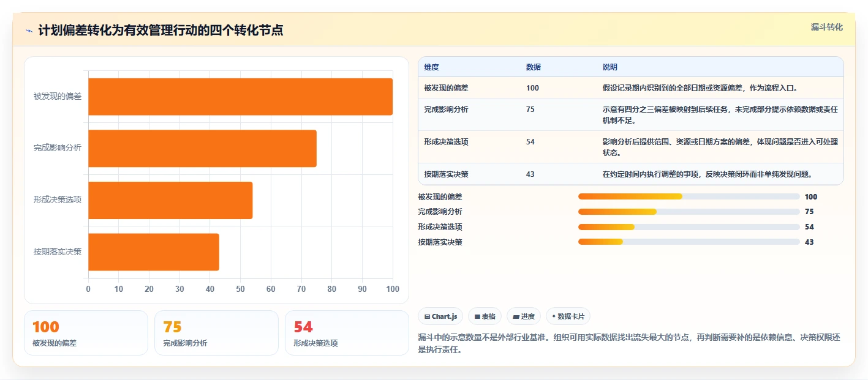The height and width of the screenshot is (380, 868).
Task: Click table cell 形成决策选项 in 维度 column
Action: [x=446, y=142]
